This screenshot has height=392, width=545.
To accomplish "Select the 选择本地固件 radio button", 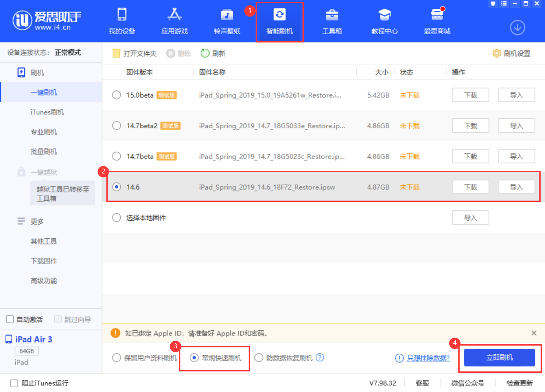I will (116, 217).
